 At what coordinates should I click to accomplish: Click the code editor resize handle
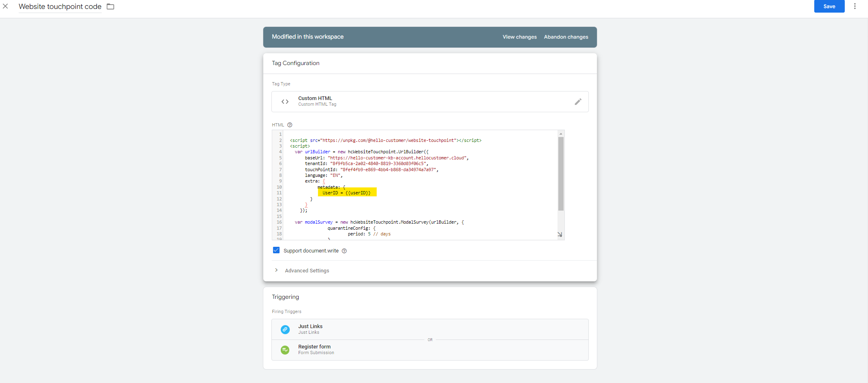pos(560,235)
